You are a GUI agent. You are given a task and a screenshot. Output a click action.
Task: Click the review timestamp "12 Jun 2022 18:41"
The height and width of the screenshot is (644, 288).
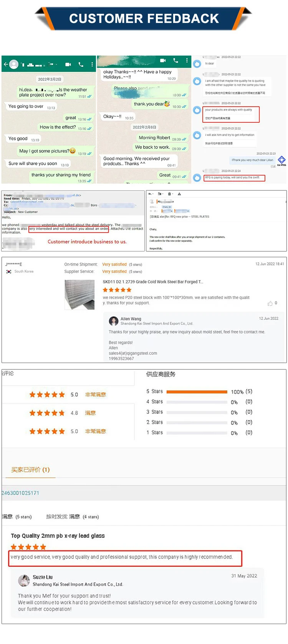click(270, 264)
